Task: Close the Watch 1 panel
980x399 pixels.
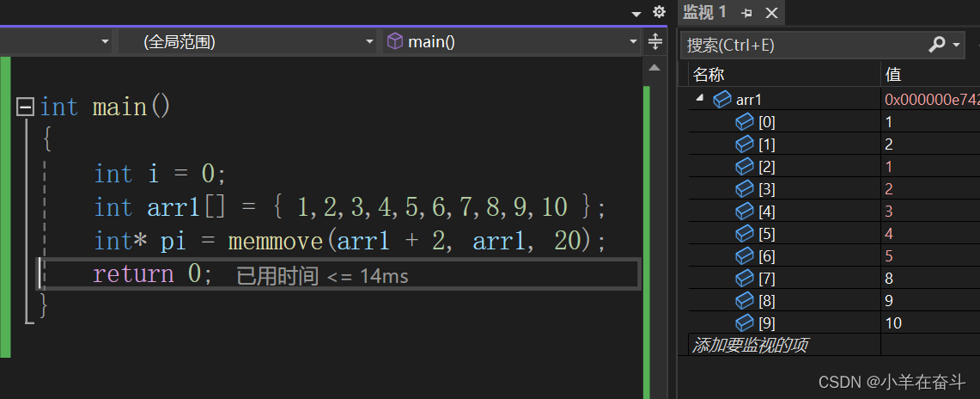Action: pyautogui.click(x=771, y=13)
